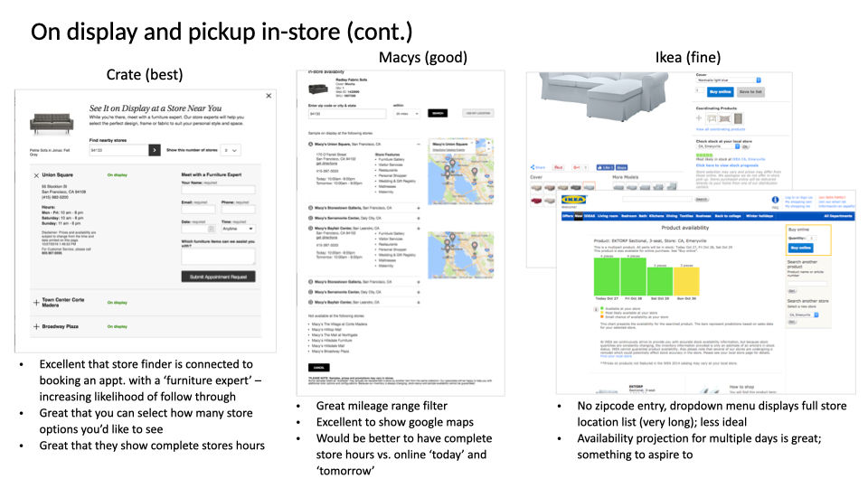Click the Ikea FAQ info icon
This screenshot has height=488, width=868.
point(775,200)
